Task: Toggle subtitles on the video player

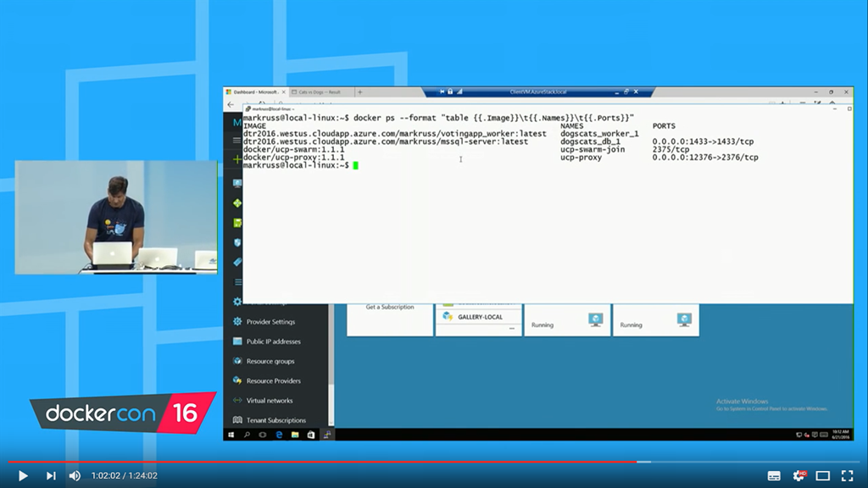Action: coord(774,476)
